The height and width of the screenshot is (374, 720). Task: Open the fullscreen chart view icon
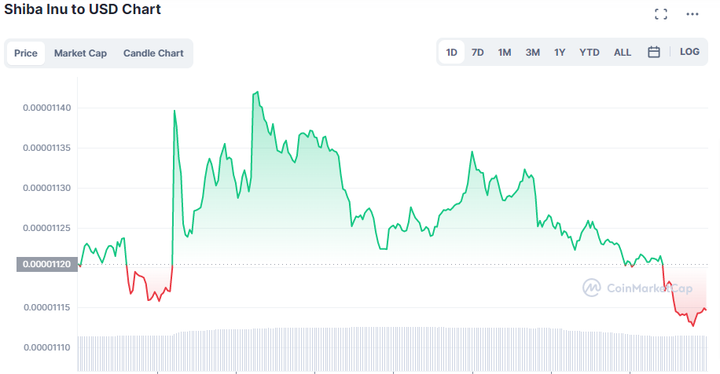tap(661, 14)
